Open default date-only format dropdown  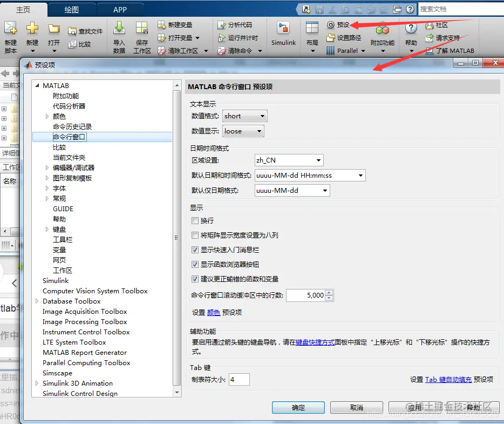[292, 191]
